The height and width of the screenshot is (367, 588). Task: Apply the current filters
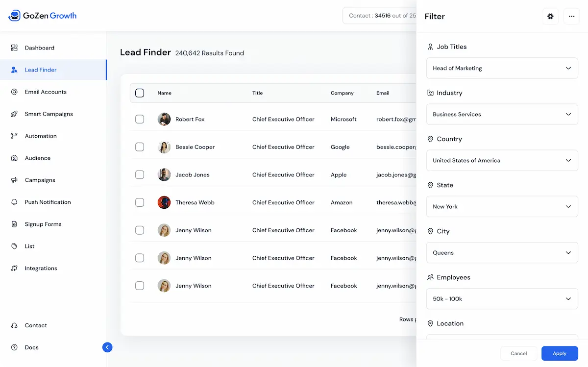point(560,353)
